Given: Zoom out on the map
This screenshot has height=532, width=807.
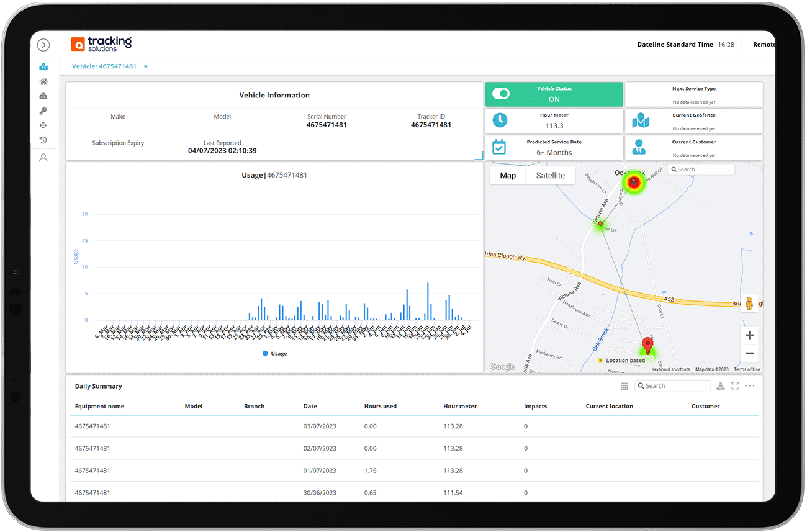Looking at the screenshot, I should [749, 354].
